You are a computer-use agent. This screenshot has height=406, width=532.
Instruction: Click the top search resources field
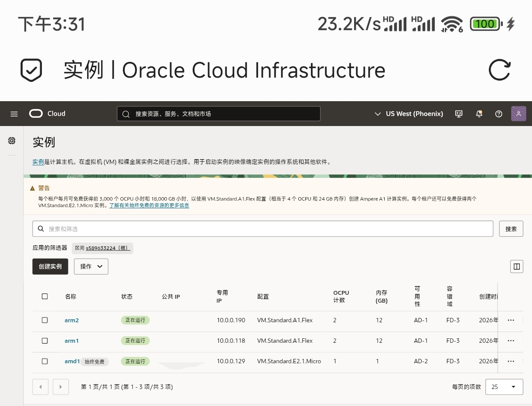(218, 114)
